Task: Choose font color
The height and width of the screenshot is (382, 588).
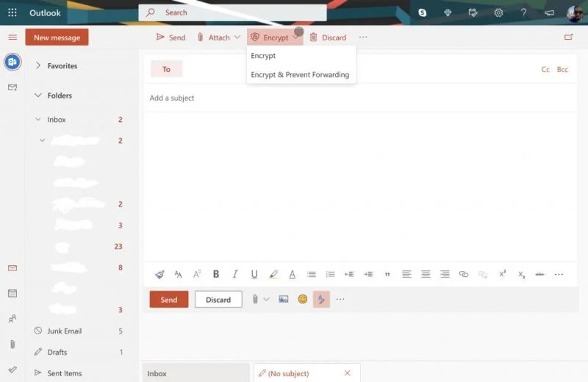Action: click(x=293, y=275)
